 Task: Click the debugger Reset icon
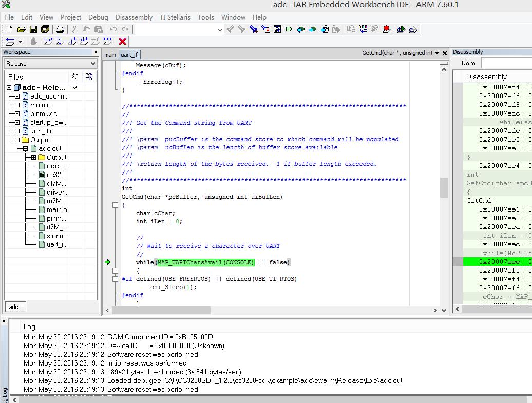coord(10,42)
